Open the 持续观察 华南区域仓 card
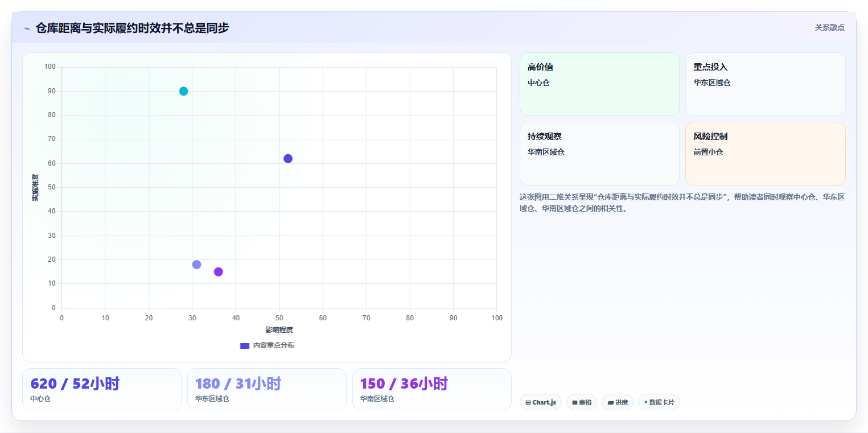 point(599,154)
